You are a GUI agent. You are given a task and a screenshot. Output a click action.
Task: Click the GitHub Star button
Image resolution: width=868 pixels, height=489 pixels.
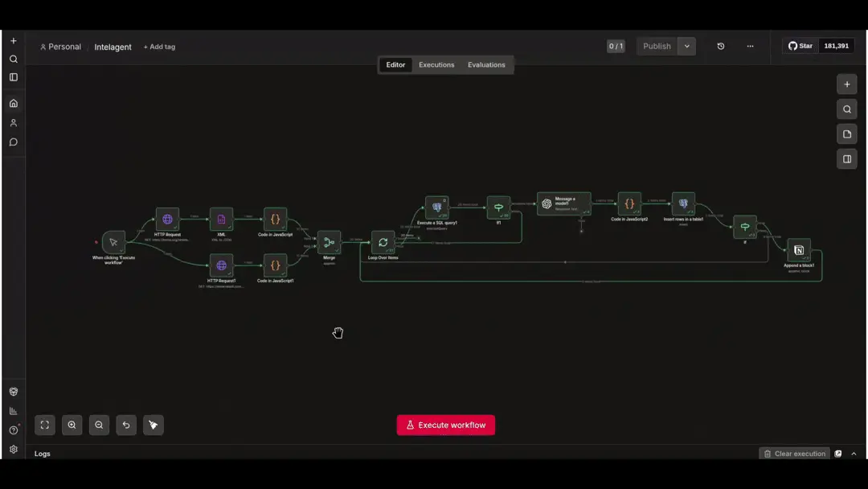pos(800,46)
